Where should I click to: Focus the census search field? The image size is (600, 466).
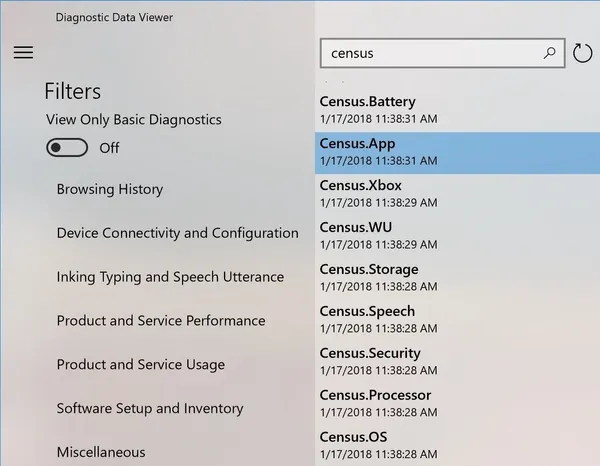pyautogui.click(x=442, y=53)
